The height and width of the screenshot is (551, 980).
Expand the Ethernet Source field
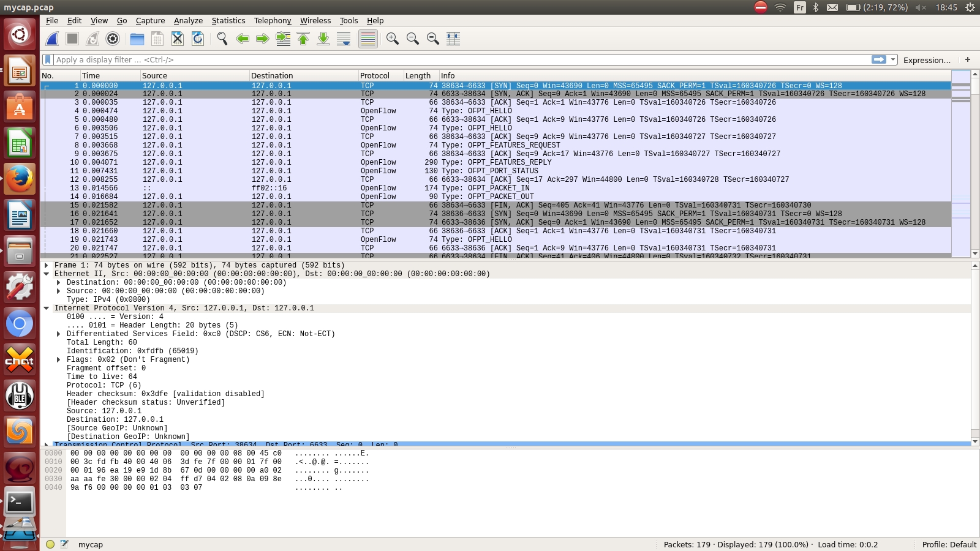tap(58, 291)
